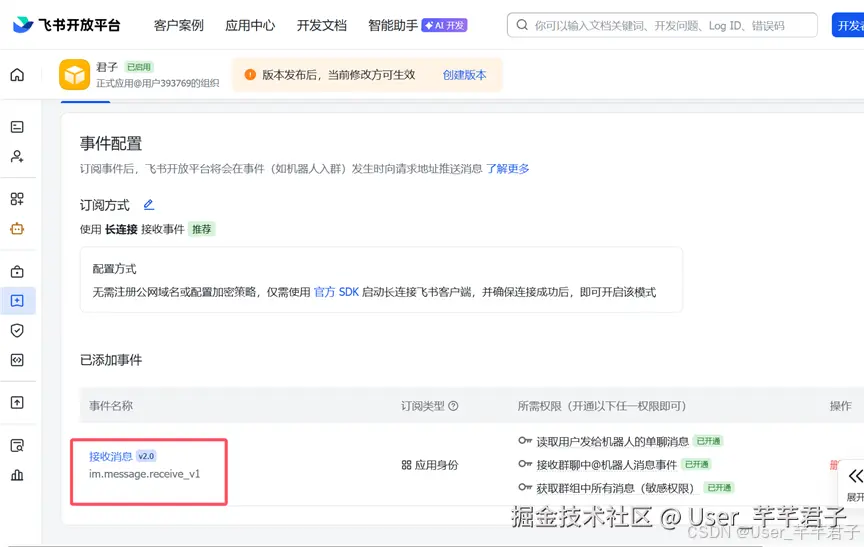The width and height of the screenshot is (864, 547).
Task: Click the orange warning exclamation icon
Action: tap(250, 74)
